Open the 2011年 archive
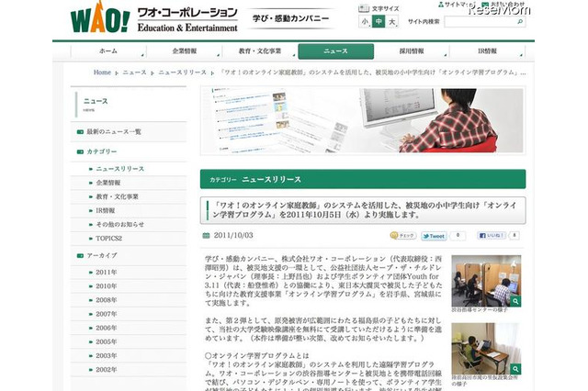The height and width of the screenshot is (391, 588). click(x=107, y=273)
